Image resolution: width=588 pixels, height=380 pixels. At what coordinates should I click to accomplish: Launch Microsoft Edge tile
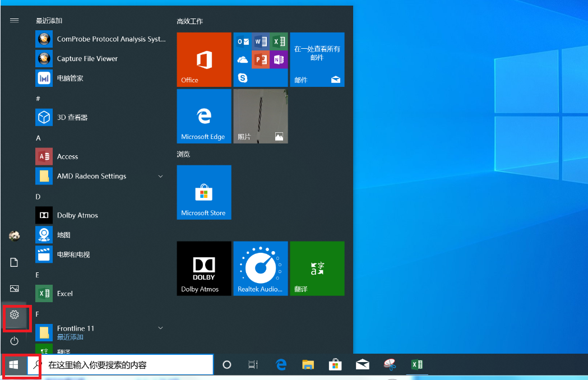(x=204, y=116)
